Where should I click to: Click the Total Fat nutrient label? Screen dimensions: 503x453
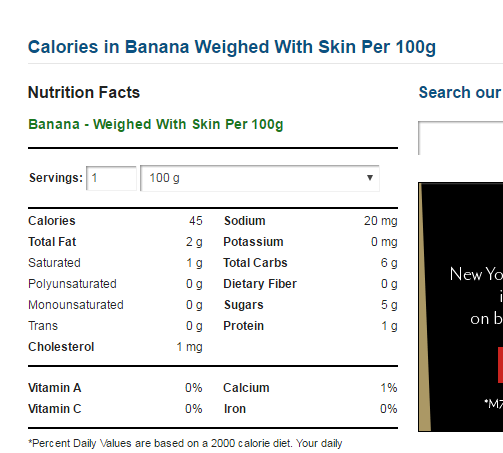(x=52, y=242)
